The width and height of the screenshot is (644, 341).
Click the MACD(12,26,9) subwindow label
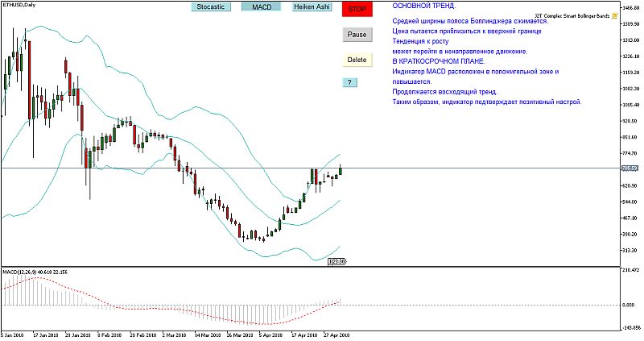(35, 272)
